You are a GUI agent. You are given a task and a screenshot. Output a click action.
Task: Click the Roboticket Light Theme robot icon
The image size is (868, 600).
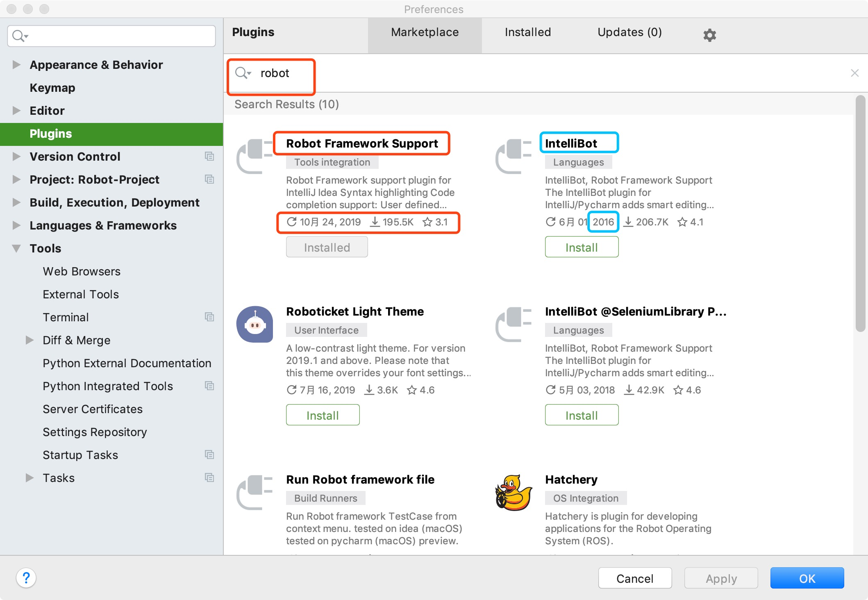(254, 324)
